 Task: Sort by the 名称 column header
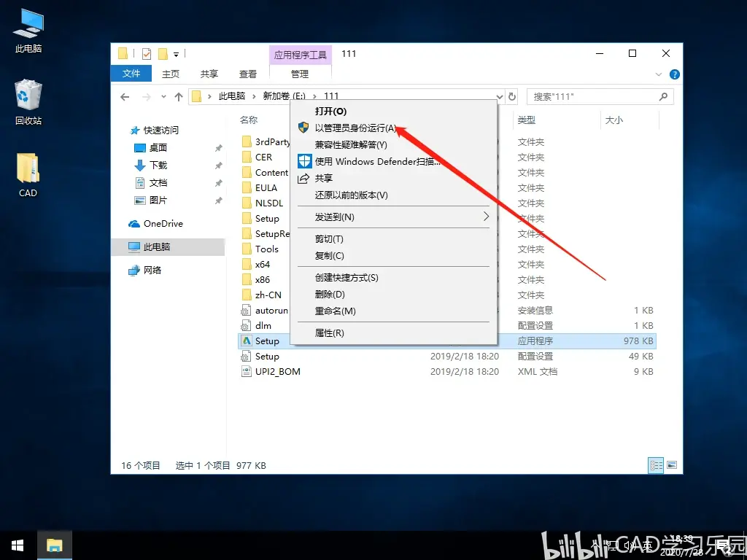[249, 120]
